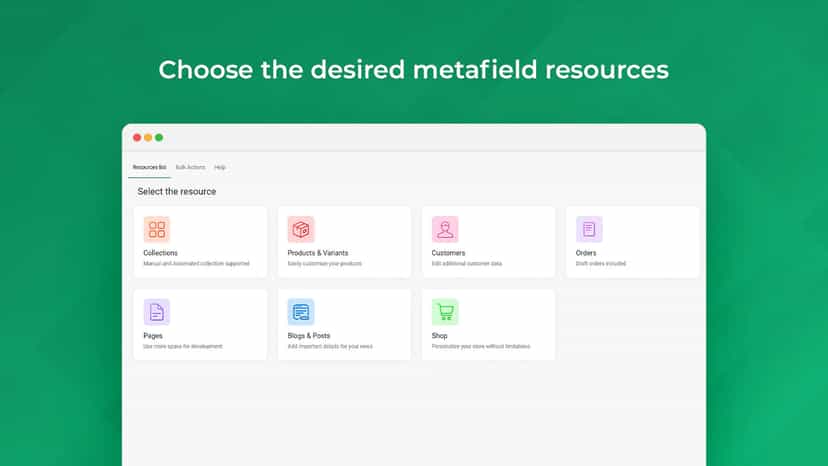Click 'Personalize your store without limitations' text
Screen dimensions: 828x466
point(481,347)
